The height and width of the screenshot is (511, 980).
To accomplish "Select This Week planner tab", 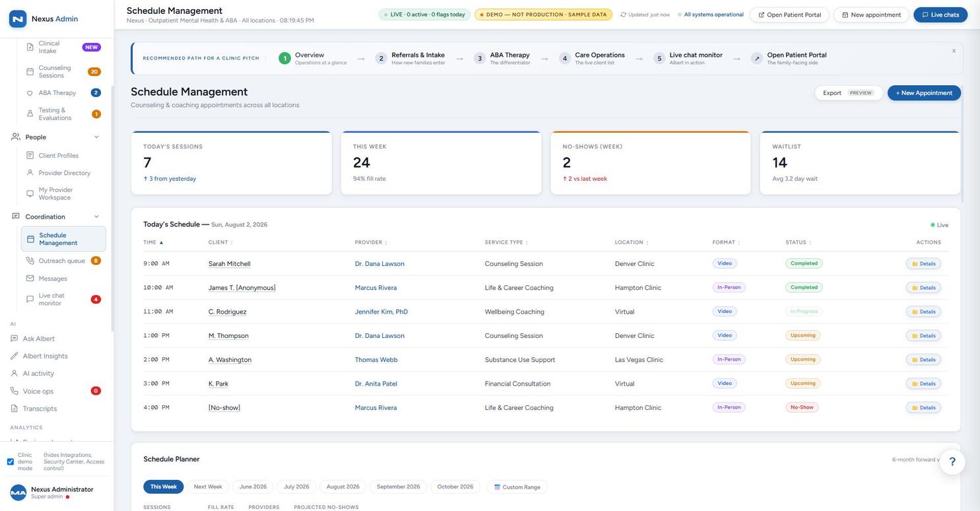I will click(164, 487).
